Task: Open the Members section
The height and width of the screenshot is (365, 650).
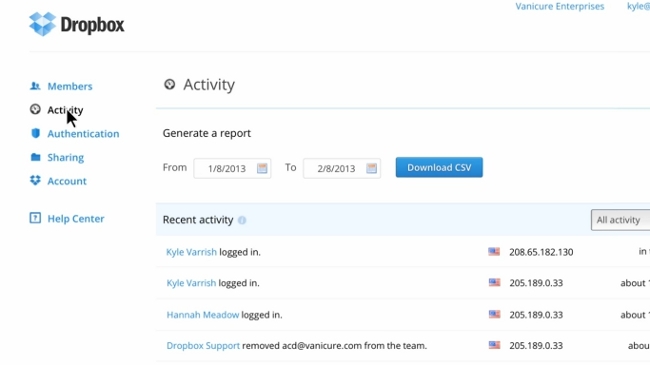Action: [x=70, y=86]
